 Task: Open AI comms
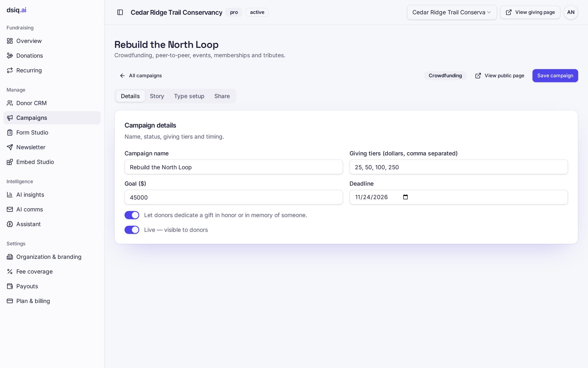(52, 209)
